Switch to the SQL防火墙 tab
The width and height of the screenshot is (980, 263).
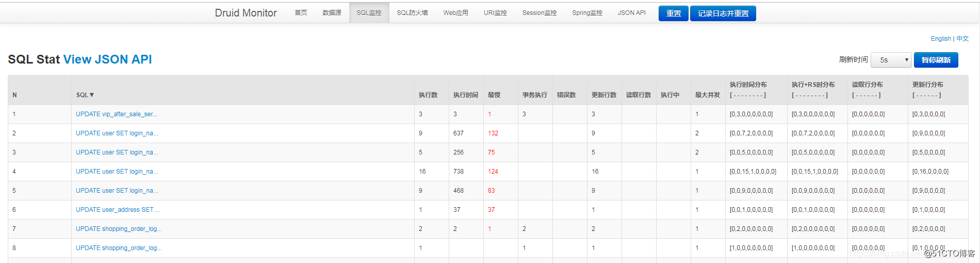click(x=412, y=13)
